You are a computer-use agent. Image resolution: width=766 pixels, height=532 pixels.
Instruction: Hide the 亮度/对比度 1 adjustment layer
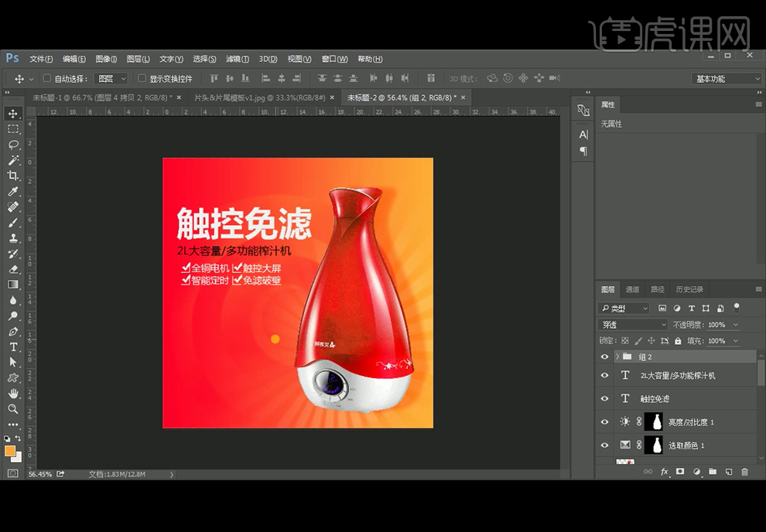click(x=605, y=422)
